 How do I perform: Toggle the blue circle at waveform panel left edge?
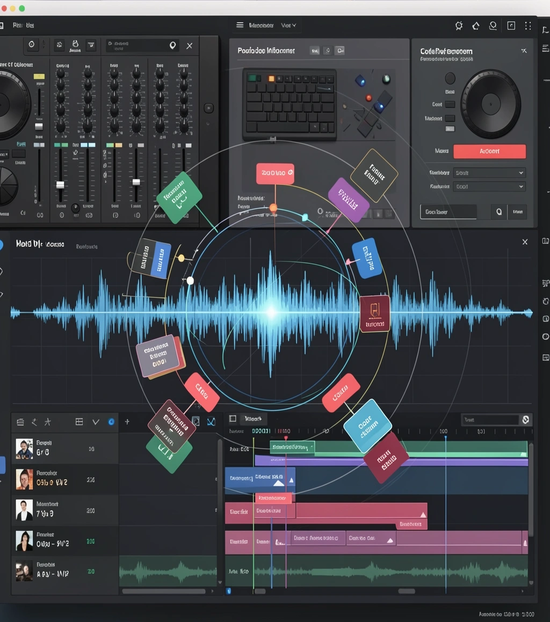(x=1, y=245)
